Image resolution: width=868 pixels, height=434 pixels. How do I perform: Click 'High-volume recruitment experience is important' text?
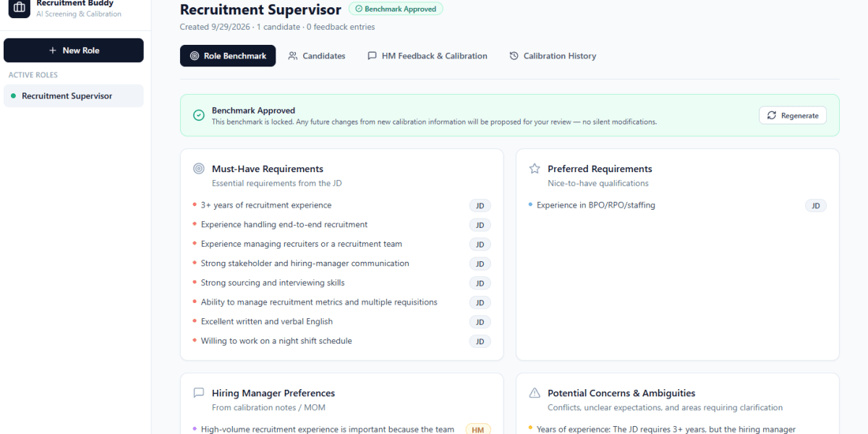pyautogui.click(x=328, y=430)
